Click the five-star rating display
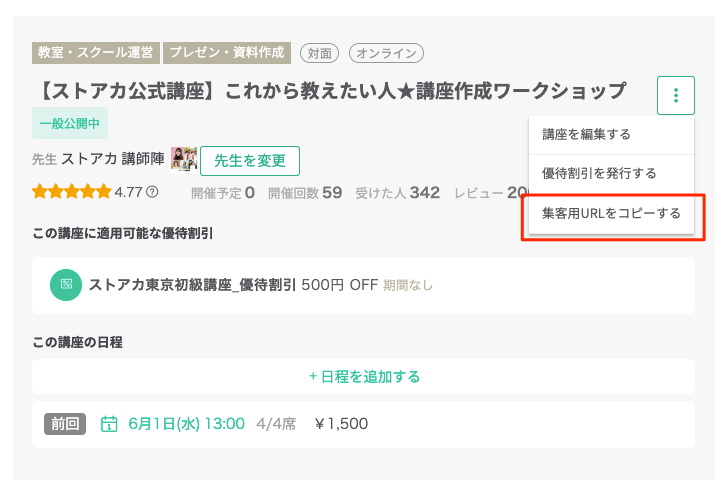 click(72, 192)
